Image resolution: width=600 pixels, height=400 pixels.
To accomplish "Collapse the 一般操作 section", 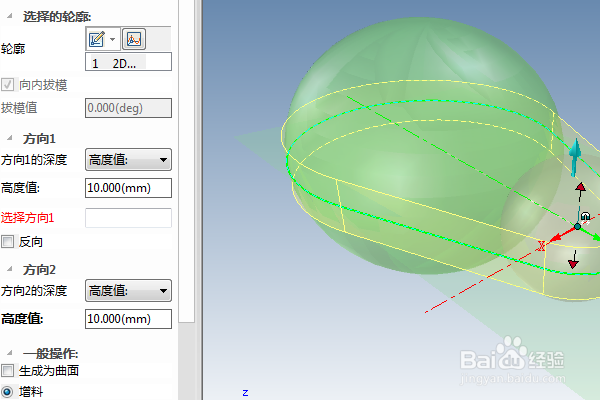I will click(x=10, y=353).
